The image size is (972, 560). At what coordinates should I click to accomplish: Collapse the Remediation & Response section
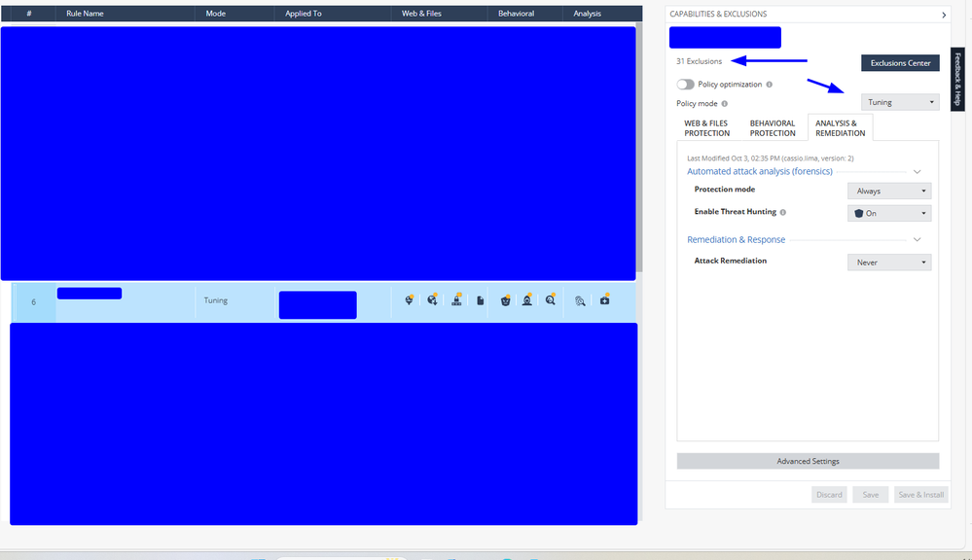click(917, 239)
